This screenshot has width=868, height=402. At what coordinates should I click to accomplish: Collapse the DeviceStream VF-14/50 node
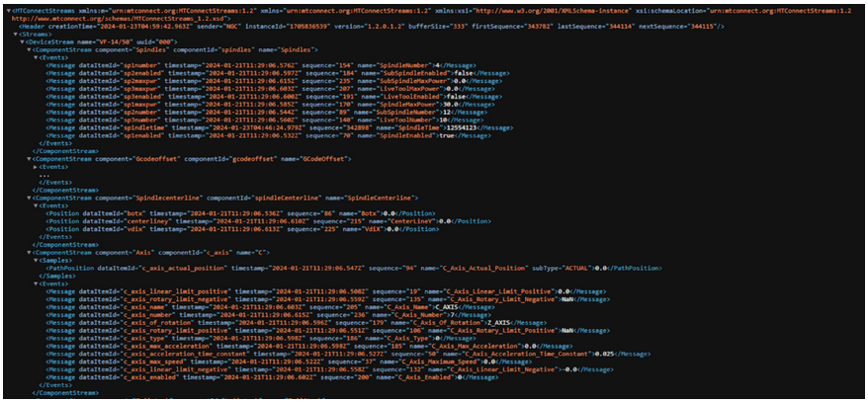22,41
